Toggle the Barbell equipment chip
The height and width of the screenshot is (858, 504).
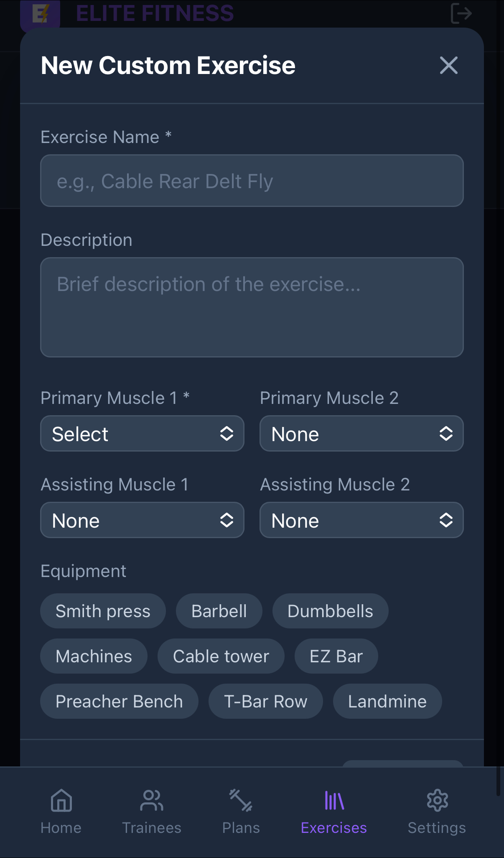pyautogui.click(x=219, y=611)
